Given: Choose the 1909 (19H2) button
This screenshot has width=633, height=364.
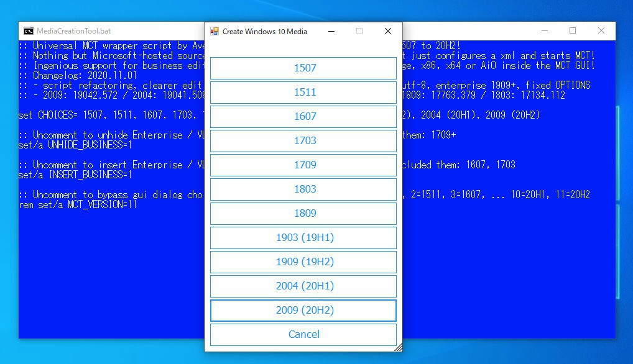Looking at the screenshot, I should [303, 262].
